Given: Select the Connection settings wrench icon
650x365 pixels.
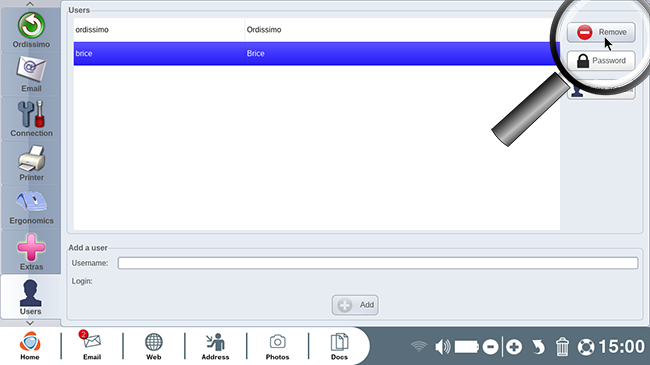Looking at the screenshot, I should tap(31, 119).
